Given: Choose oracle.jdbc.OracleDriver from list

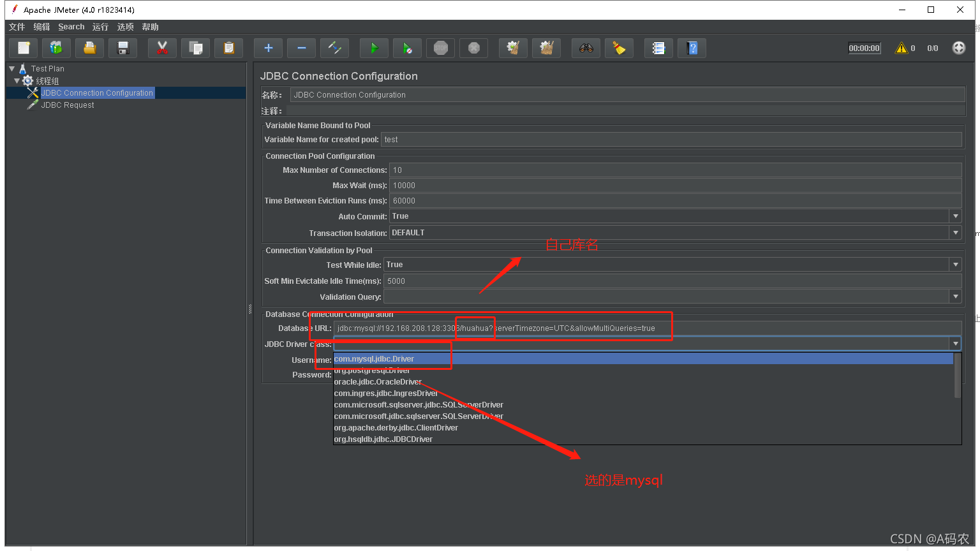Looking at the screenshot, I should pos(643,382).
